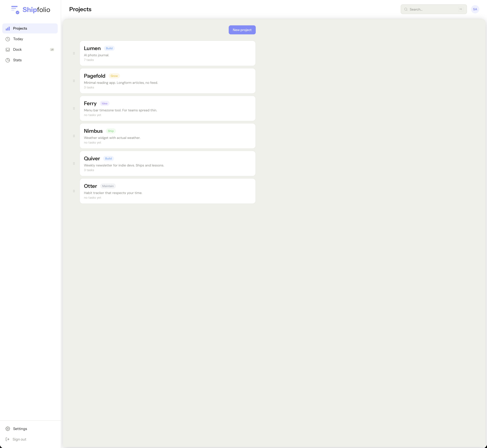
Task: Click the drag handle beside Ferry
Action: tap(74, 108)
